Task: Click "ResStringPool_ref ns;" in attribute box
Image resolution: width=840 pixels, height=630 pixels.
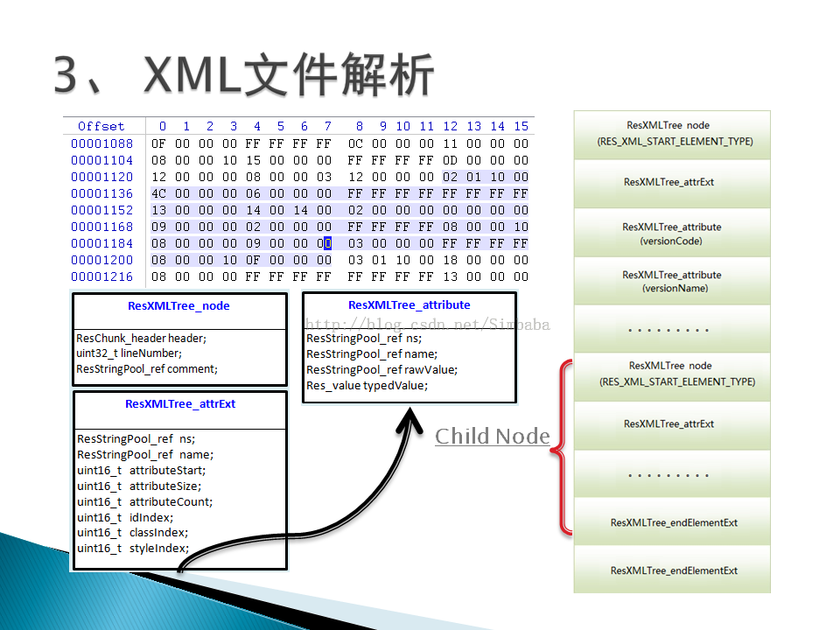Action: (364, 338)
